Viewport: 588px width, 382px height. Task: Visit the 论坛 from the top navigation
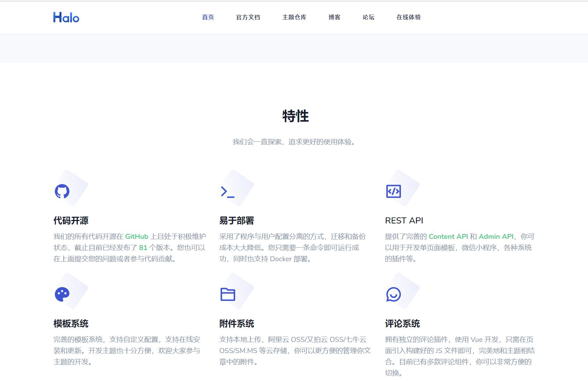pos(367,17)
